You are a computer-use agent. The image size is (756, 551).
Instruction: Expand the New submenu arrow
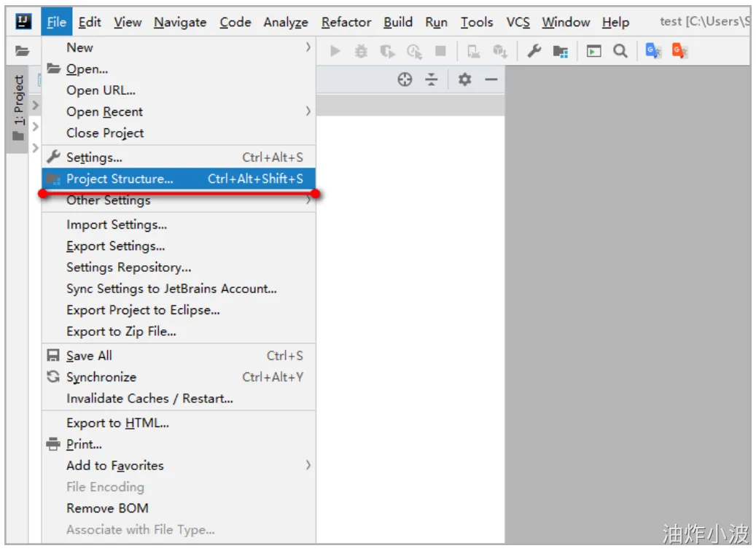308,47
